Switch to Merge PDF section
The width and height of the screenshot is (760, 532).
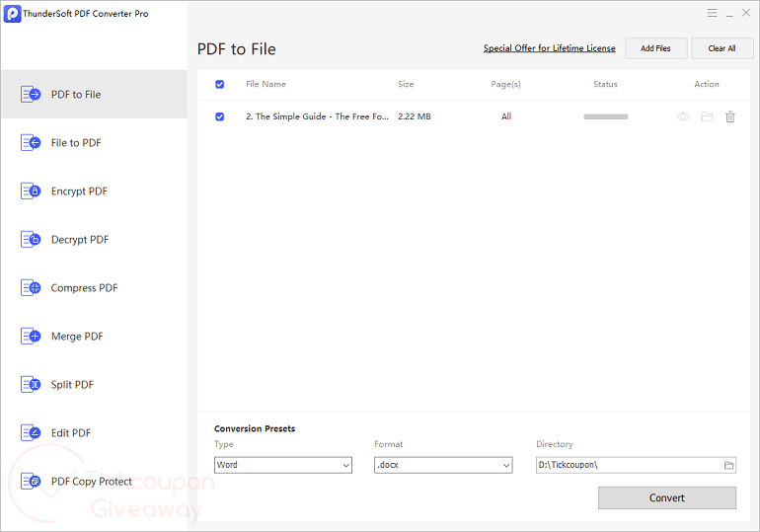point(94,336)
